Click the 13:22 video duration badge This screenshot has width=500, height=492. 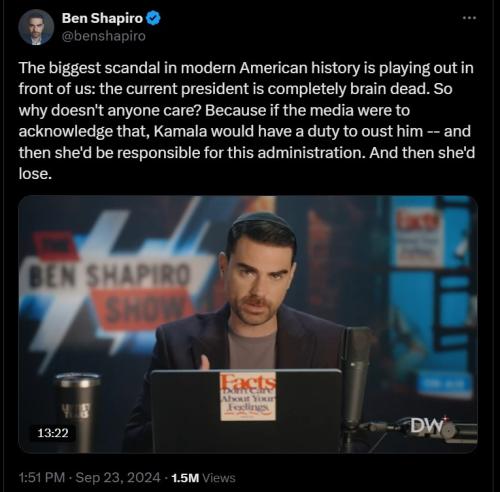coord(53,433)
